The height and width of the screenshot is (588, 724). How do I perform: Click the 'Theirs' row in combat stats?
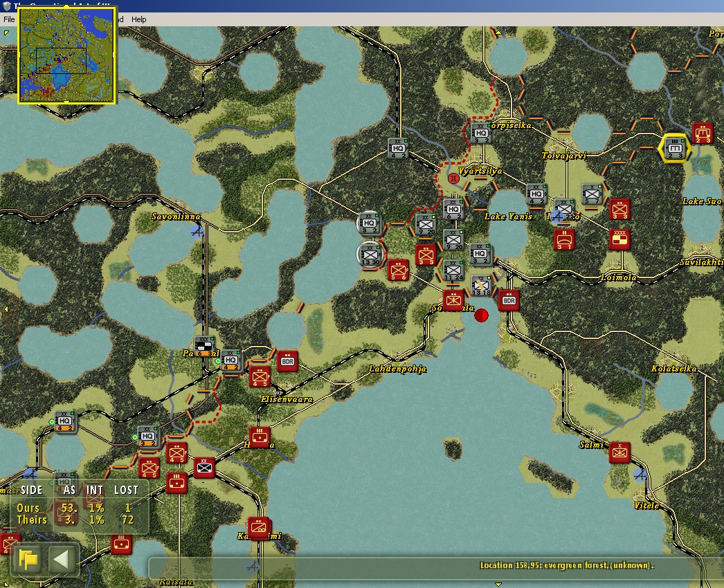coord(76,520)
